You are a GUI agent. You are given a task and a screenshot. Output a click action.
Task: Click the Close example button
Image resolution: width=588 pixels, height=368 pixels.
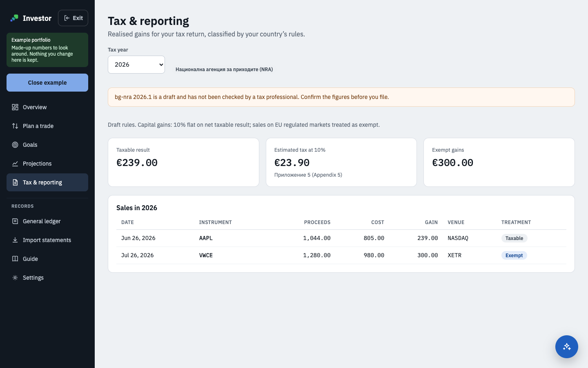[x=47, y=83]
